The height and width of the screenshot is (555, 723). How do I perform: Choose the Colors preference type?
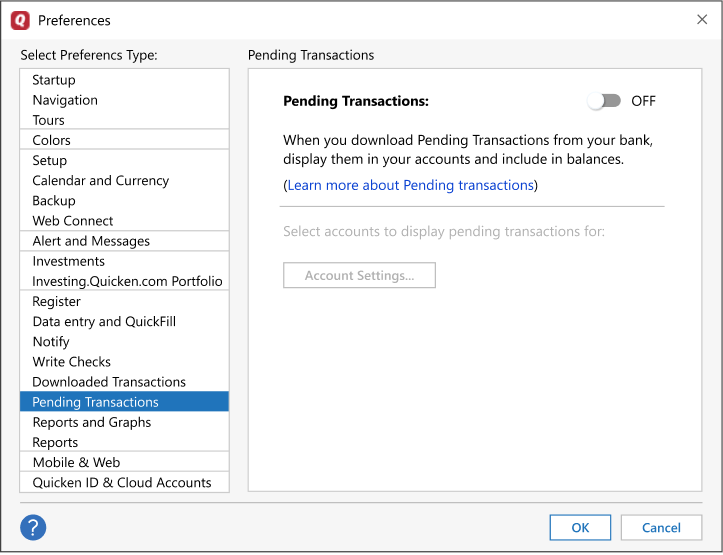click(x=51, y=140)
